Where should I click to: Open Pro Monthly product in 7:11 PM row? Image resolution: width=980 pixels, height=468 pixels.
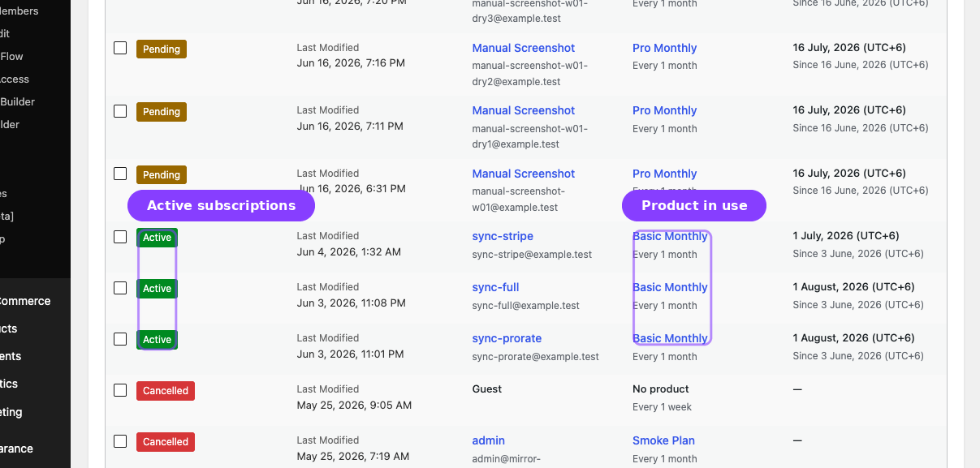click(x=664, y=110)
